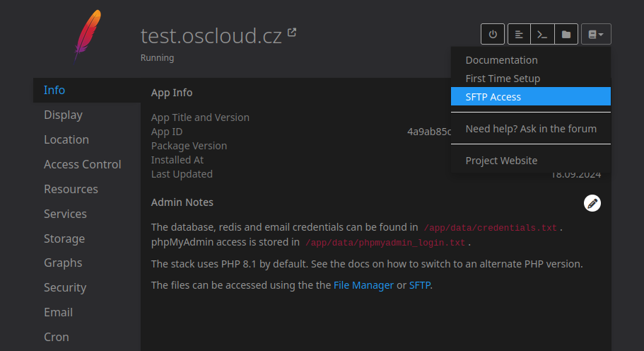Collapse the documentation dropdown button
Screen dimensions: 644x351
[x=596, y=34]
